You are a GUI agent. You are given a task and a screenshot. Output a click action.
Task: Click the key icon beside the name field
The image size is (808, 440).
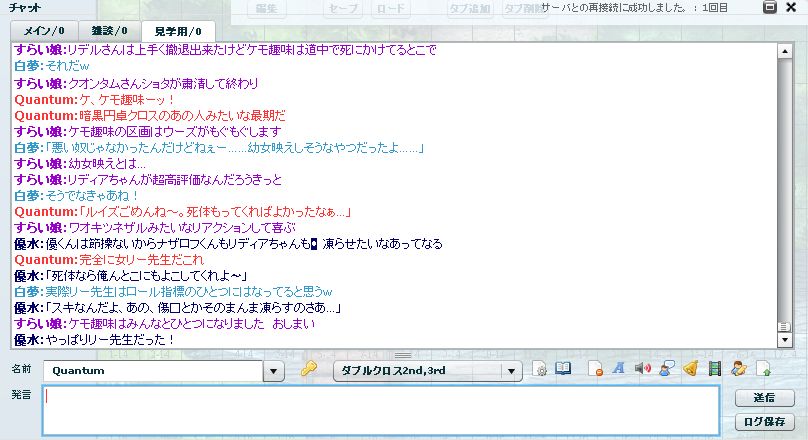pyautogui.click(x=308, y=370)
